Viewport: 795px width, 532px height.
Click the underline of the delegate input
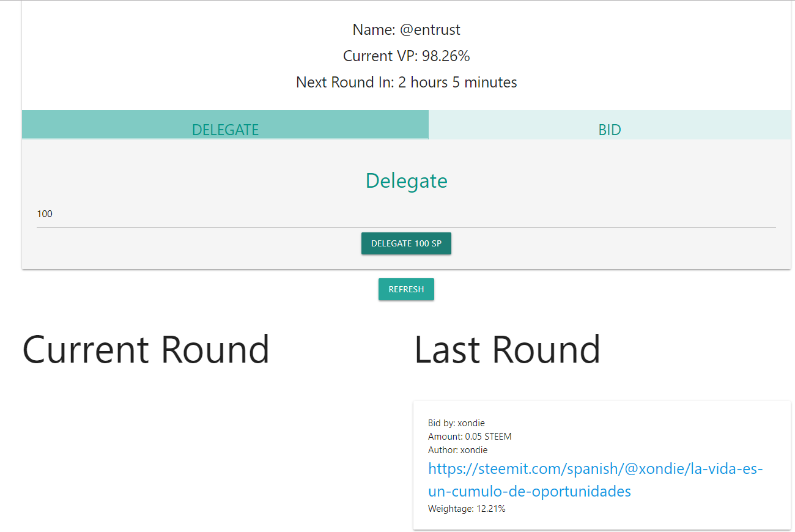[406, 227]
